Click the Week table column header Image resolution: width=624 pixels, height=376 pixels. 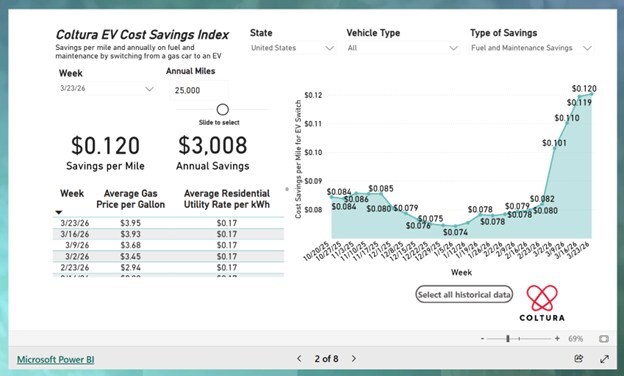[72, 194]
